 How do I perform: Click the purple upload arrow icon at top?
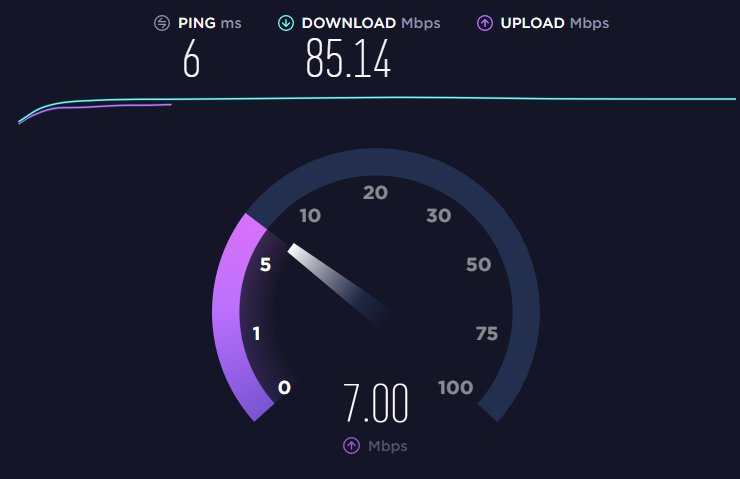click(x=485, y=23)
